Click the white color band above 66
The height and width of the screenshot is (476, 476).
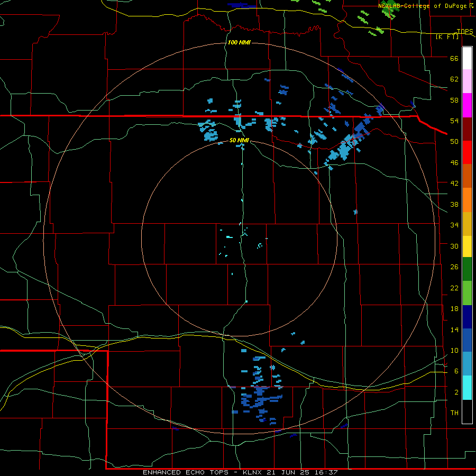click(467, 58)
